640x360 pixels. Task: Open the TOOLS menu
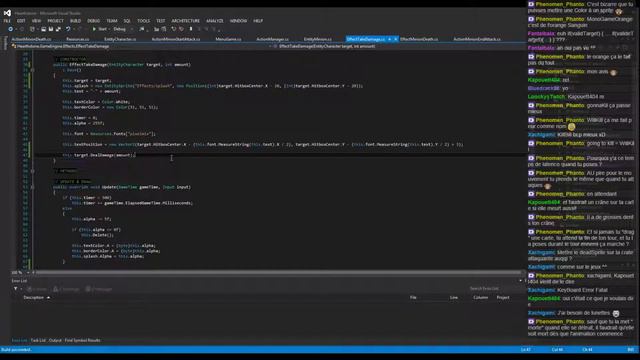(x=144, y=21)
